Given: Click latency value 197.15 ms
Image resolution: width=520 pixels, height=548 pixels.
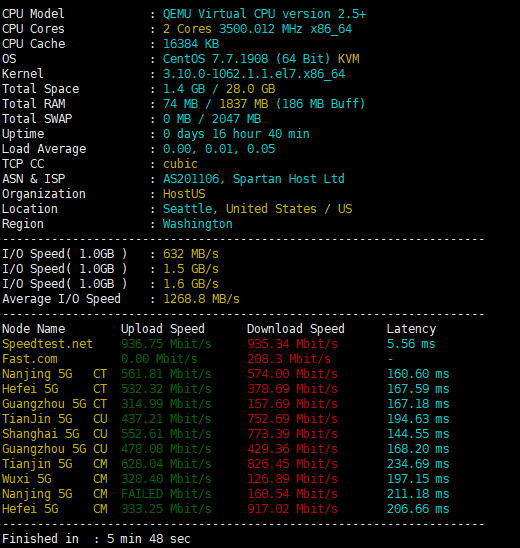Looking at the screenshot, I should coord(418,479).
